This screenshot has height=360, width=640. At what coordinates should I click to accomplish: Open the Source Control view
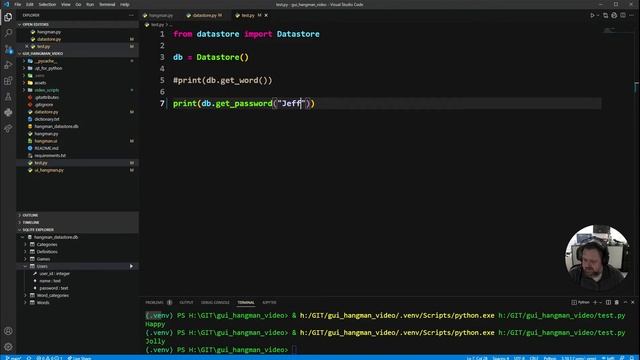coord(8,49)
